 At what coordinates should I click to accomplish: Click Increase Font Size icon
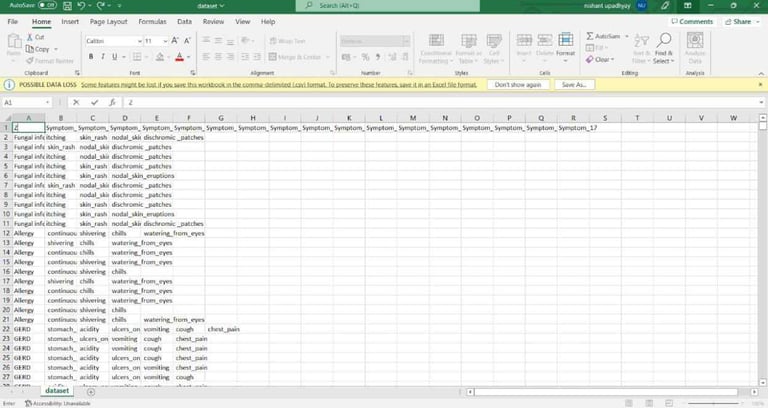click(175, 41)
